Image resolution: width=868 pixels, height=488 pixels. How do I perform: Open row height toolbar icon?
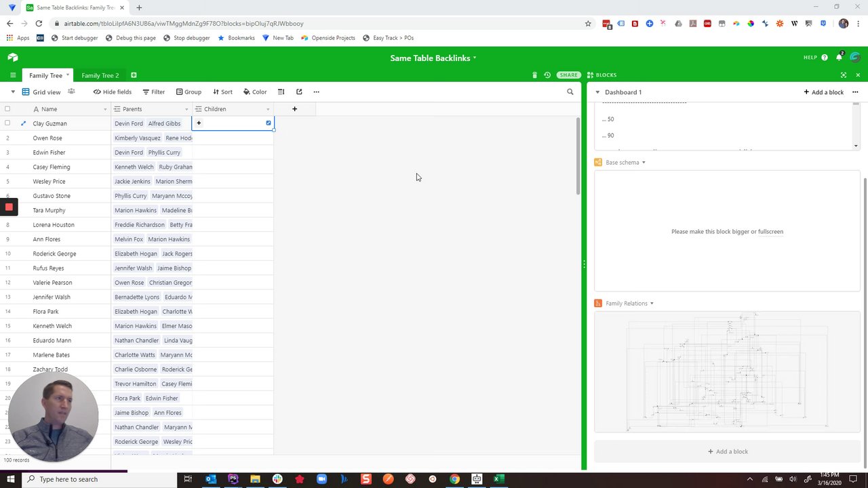point(281,92)
